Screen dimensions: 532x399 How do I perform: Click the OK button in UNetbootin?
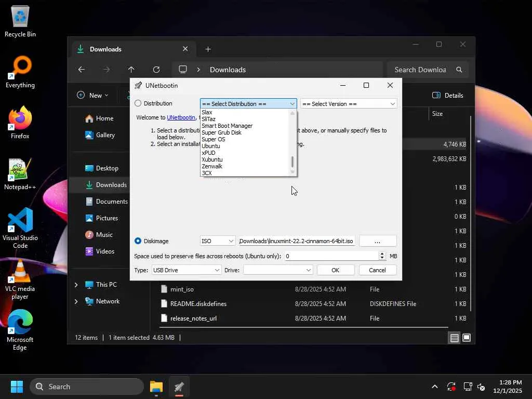pos(335,270)
